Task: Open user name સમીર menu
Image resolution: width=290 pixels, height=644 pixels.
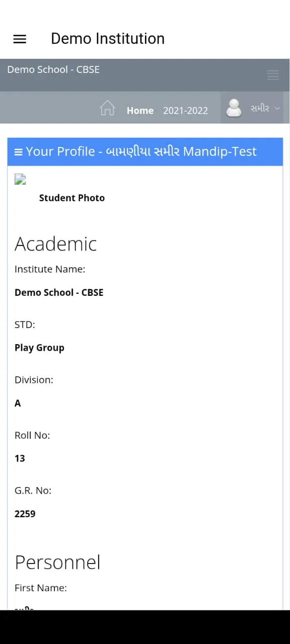Action: pos(260,108)
